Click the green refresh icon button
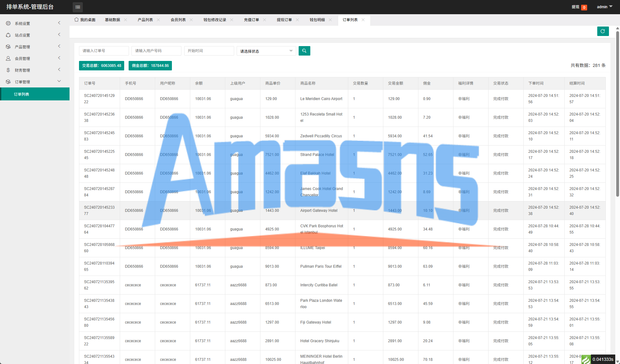This screenshot has height=364, width=620. tap(603, 31)
